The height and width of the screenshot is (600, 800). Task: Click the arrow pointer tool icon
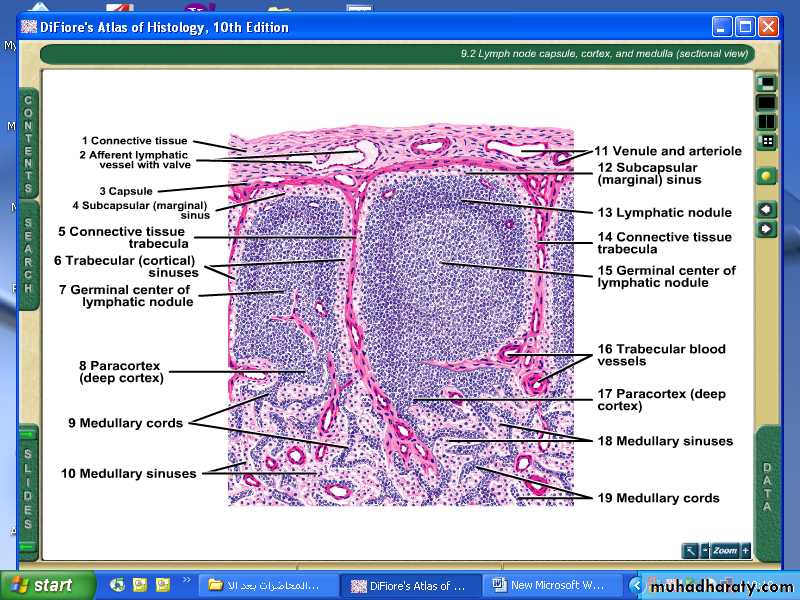[x=690, y=550]
